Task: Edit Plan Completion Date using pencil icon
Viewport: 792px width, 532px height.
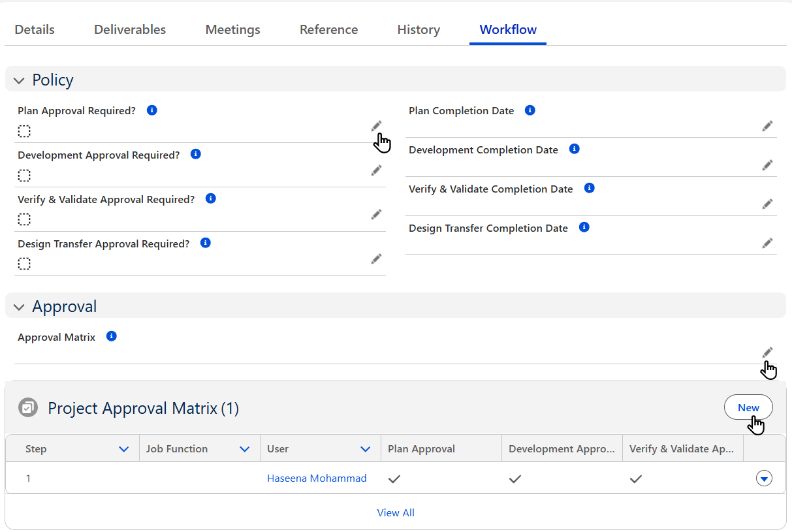Action: pyautogui.click(x=767, y=126)
